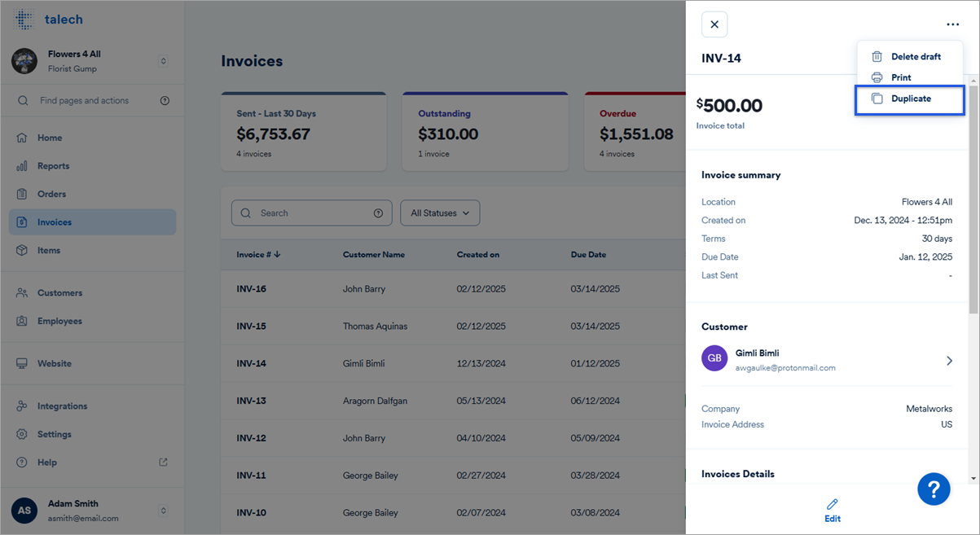Click the AS user avatar
The width and height of the screenshot is (980, 535).
(24, 511)
